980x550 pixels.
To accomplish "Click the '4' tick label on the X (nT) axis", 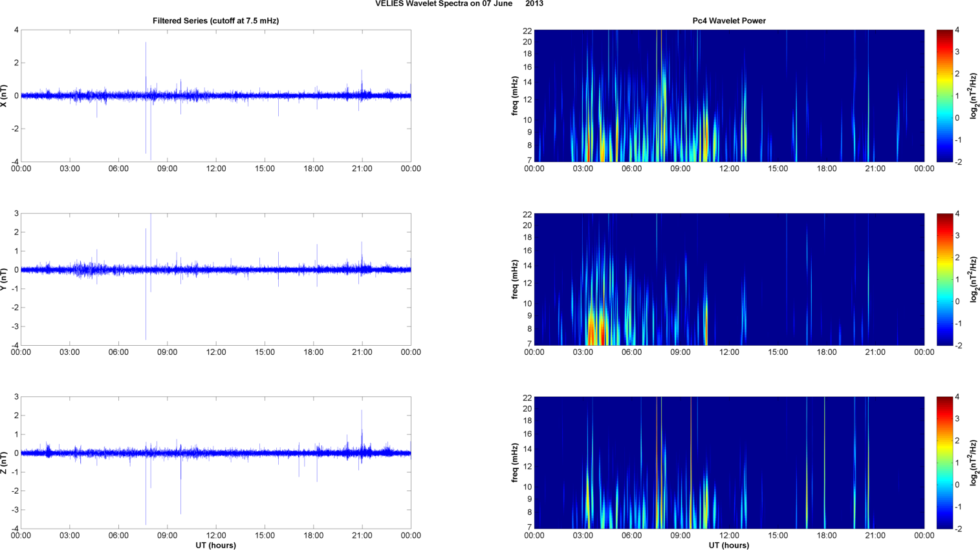I will pyautogui.click(x=16, y=30).
